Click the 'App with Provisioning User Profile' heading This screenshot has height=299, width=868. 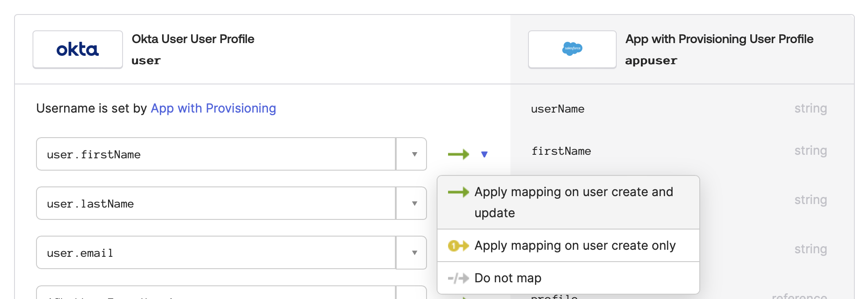point(719,39)
